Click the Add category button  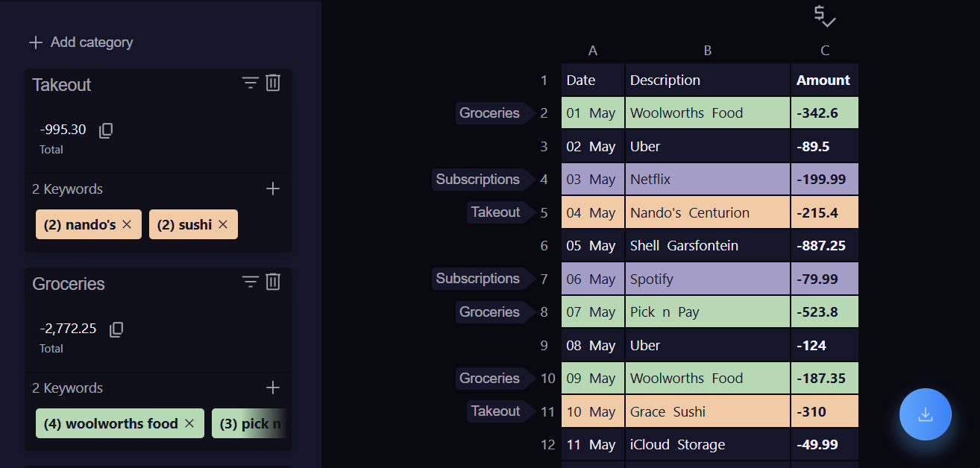pos(81,42)
